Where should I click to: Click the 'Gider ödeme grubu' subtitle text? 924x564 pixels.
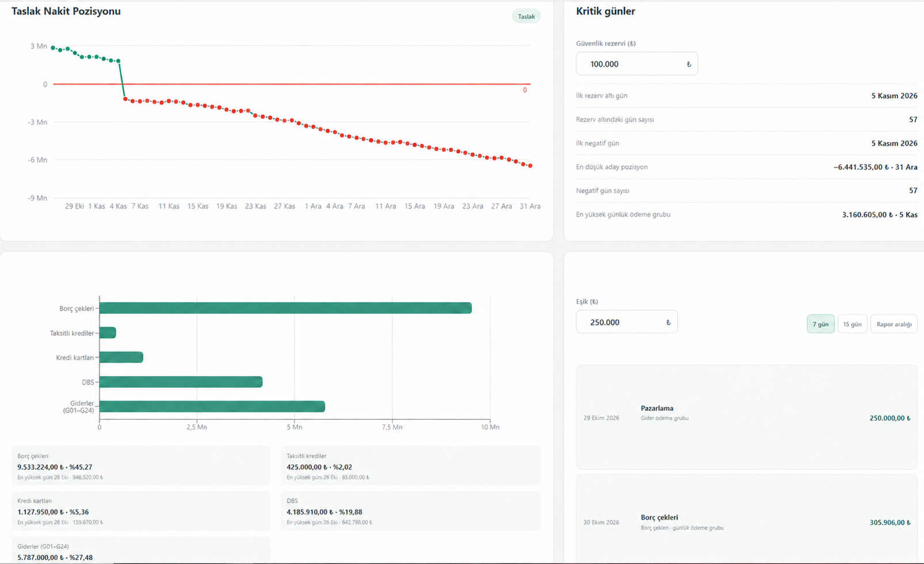[x=664, y=418]
